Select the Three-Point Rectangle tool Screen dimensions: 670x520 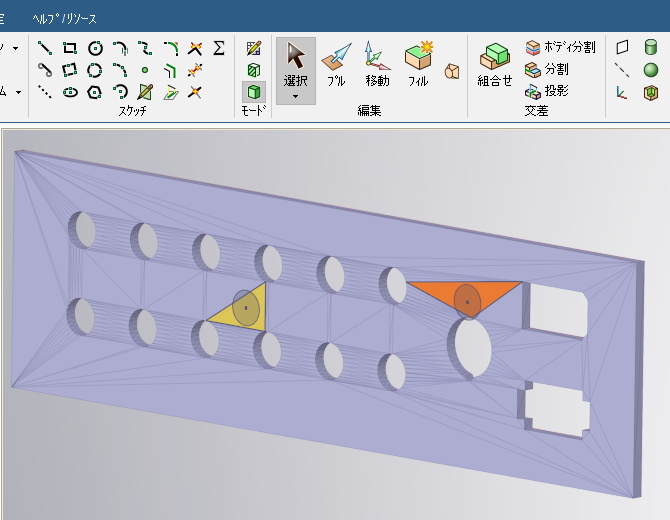click(70, 70)
